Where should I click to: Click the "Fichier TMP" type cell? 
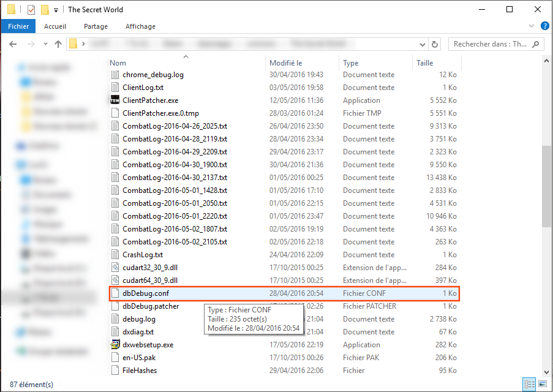point(362,113)
